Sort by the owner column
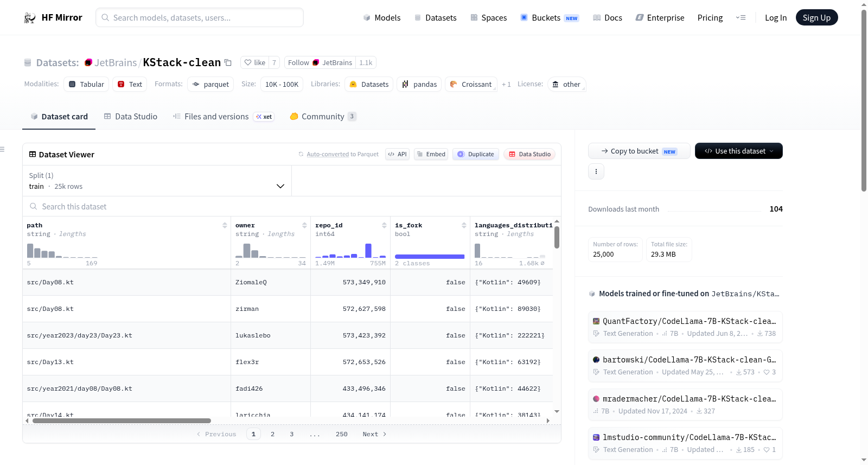 [304, 225]
